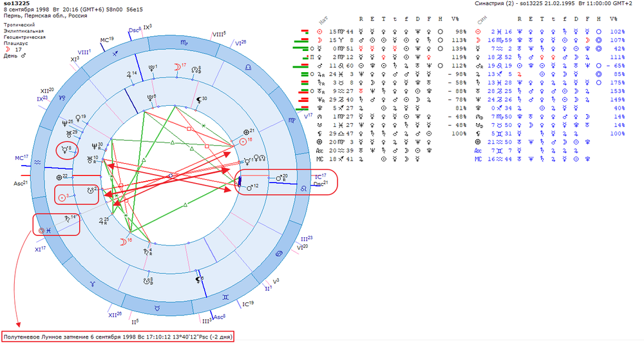Image resolution: width=644 pixels, height=343 pixels.
Task: Select the 'Тропический' zodiac setting label
Action: [x=19, y=24]
